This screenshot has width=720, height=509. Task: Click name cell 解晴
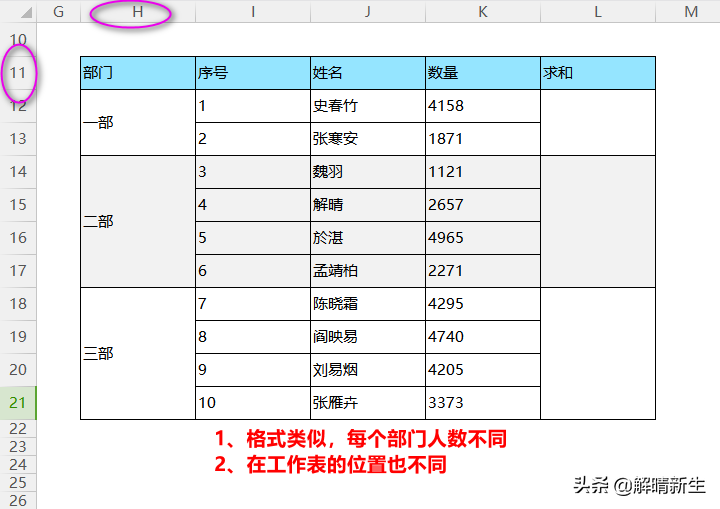coord(368,205)
